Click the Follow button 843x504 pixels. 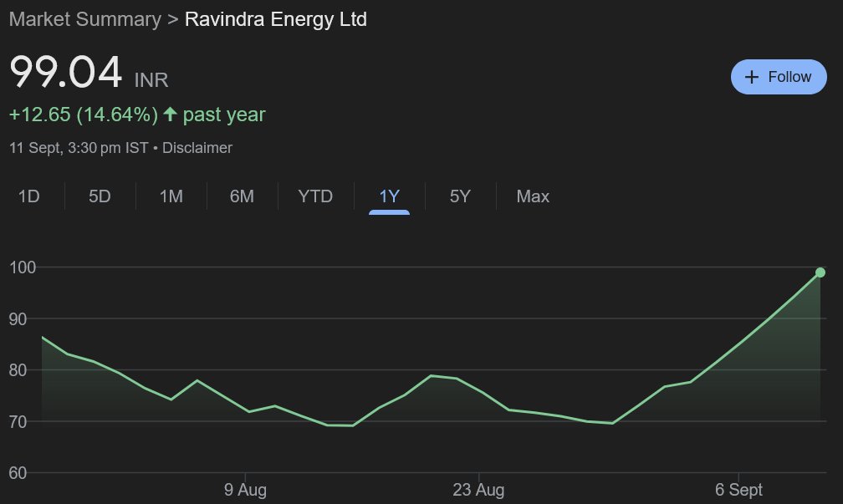pyautogui.click(x=779, y=77)
